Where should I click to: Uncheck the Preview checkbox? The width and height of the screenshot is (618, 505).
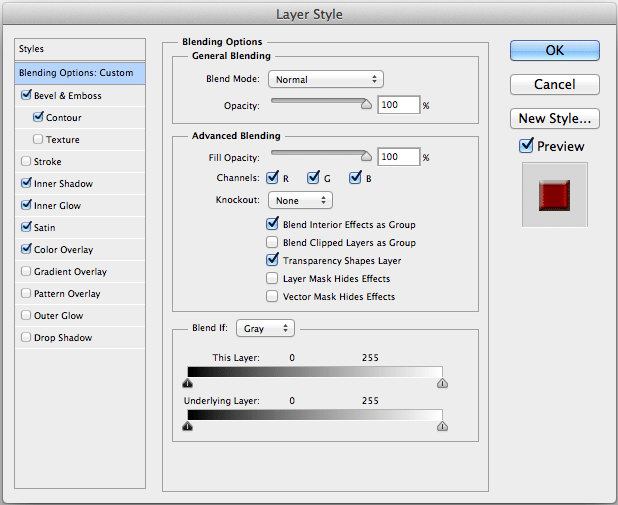pyautogui.click(x=527, y=146)
